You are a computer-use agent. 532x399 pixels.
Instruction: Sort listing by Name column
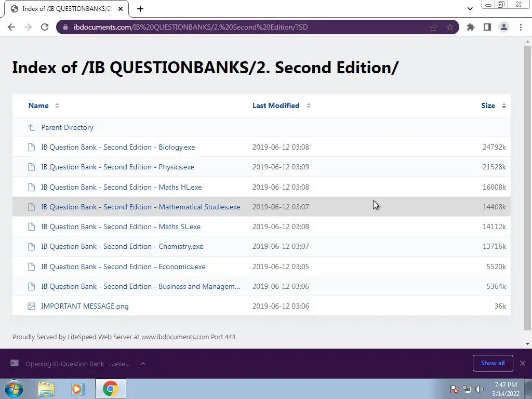pyautogui.click(x=38, y=105)
